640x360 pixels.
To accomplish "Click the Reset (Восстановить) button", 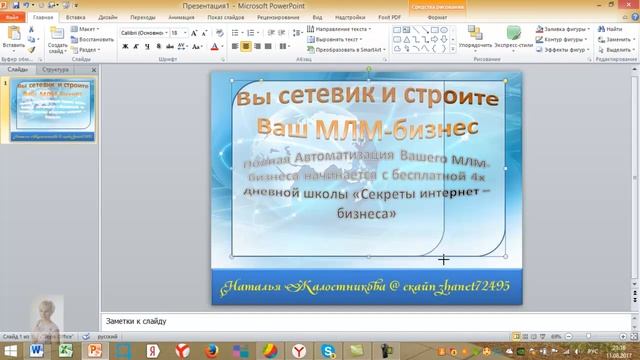I will (93, 40).
